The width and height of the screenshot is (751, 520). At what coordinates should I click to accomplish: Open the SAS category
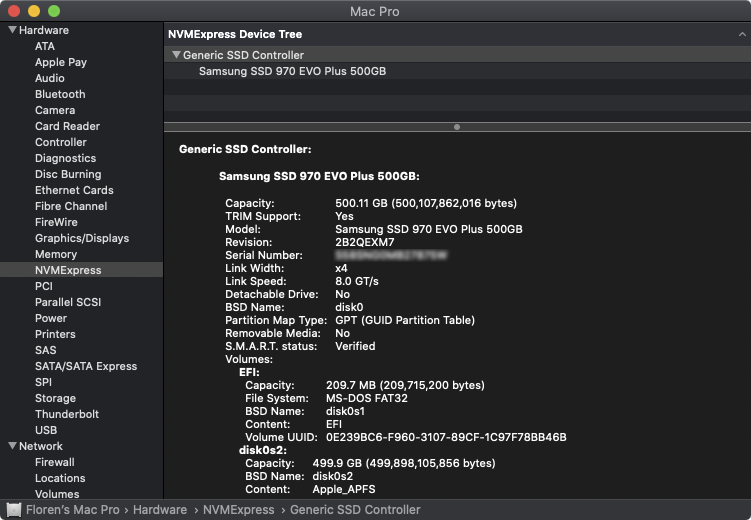point(46,350)
